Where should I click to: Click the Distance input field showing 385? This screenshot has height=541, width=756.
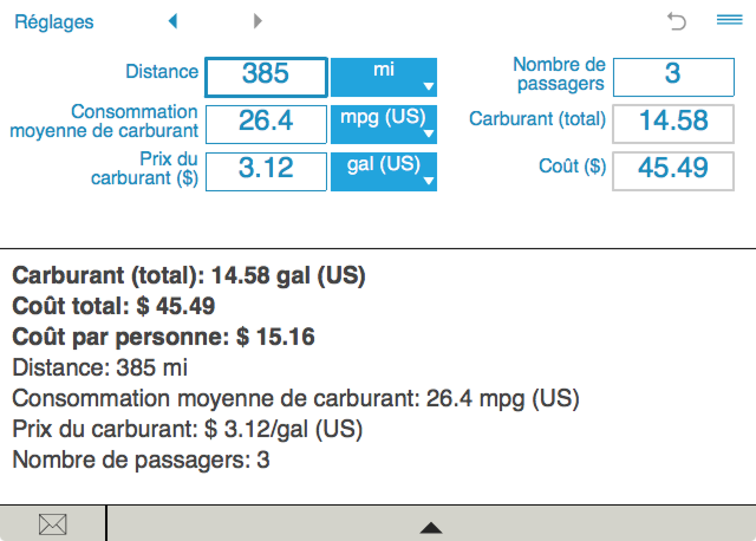266,77
